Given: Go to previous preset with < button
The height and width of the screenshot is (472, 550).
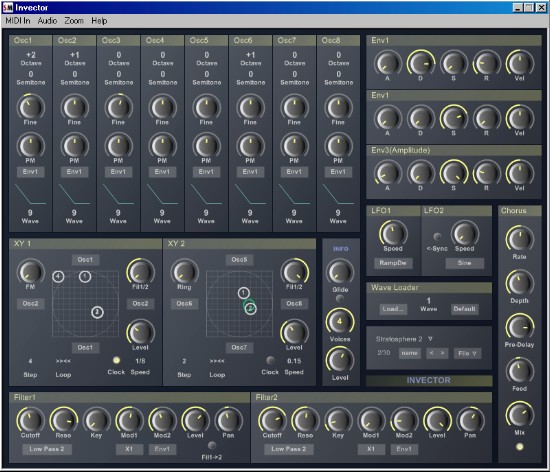Looking at the screenshot, I should click(x=431, y=353).
